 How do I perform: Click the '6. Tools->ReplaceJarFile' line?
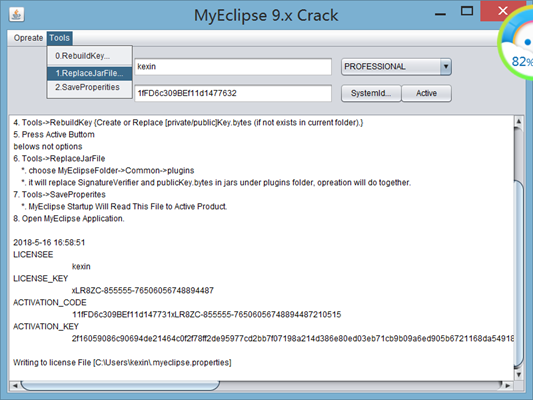coord(59,159)
